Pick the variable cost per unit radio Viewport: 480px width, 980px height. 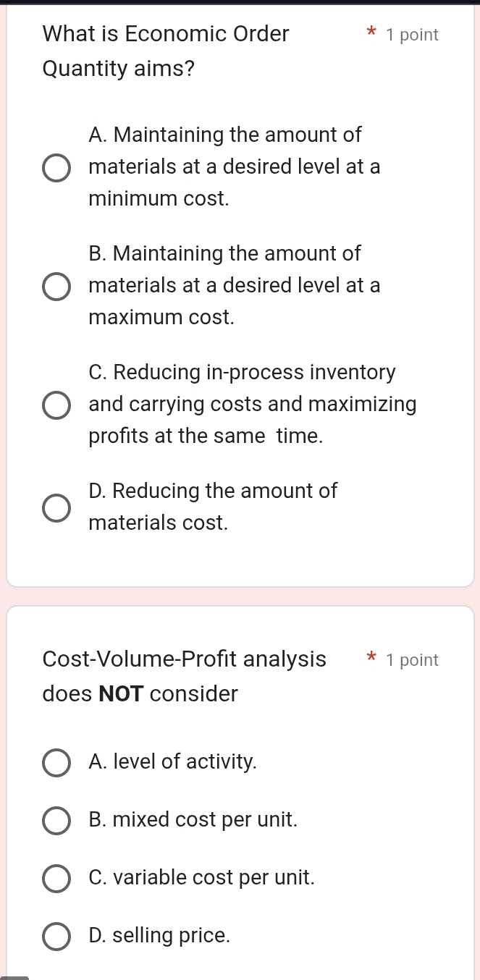click(56, 878)
